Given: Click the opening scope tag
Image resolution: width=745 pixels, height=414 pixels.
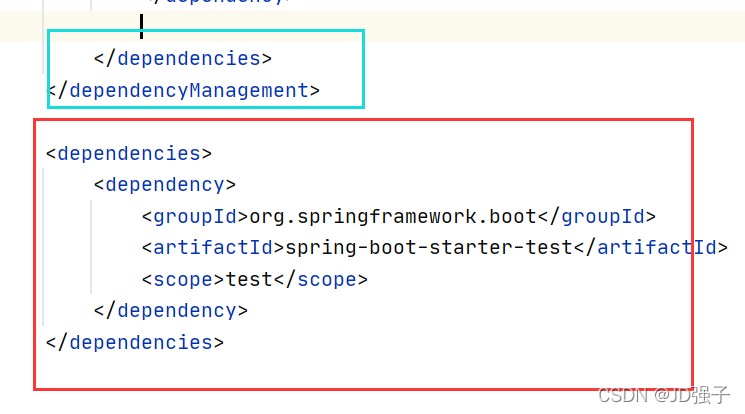Looking at the screenshot, I should point(183,279).
